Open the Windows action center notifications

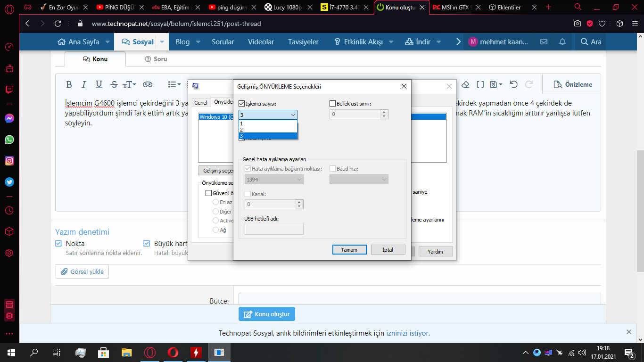(x=629, y=352)
